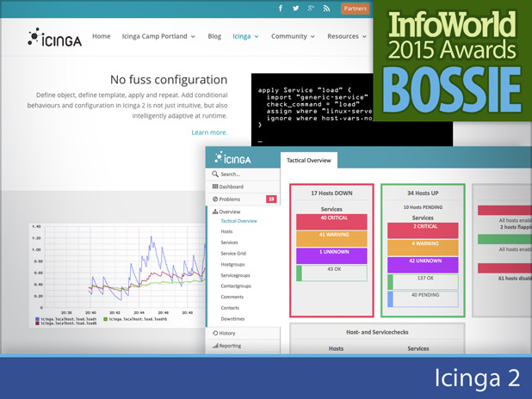Expand the Icinga Camp Portland dropdown
Image resolution: width=532 pixels, height=399 pixels.
[158, 36]
